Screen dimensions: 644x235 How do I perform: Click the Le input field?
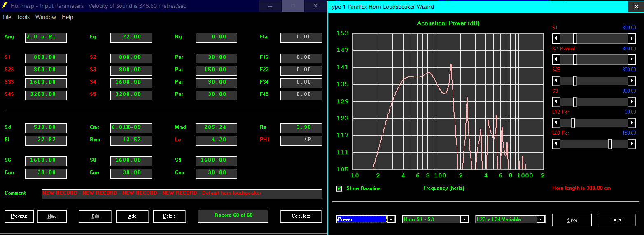(216, 140)
